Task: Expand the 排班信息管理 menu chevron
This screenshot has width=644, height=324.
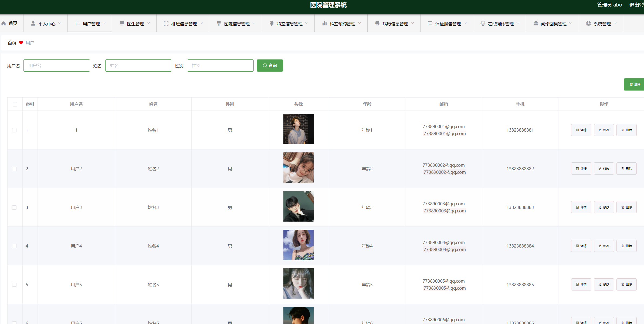Action: tap(201, 23)
